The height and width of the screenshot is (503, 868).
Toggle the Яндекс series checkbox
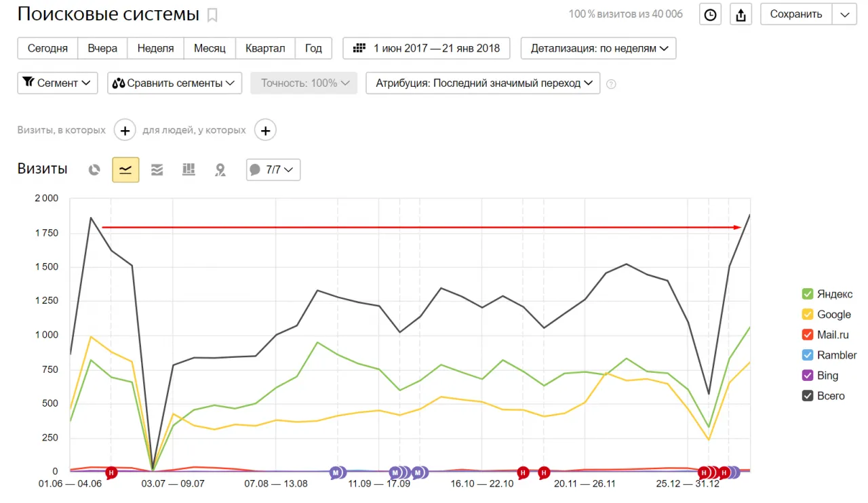click(807, 294)
